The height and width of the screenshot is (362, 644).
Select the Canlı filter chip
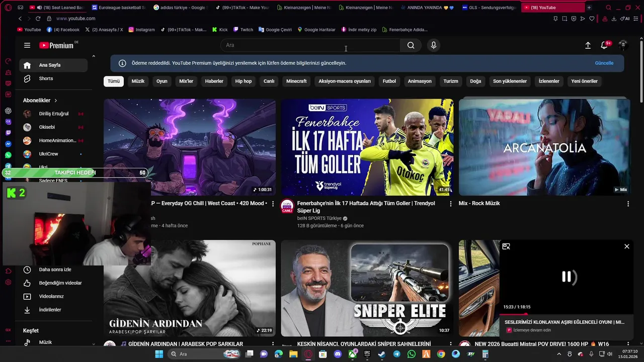coord(269,81)
